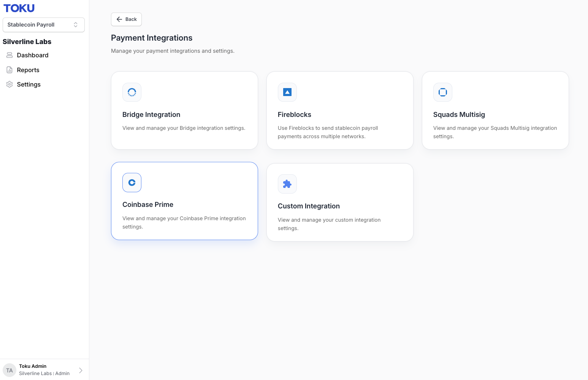This screenshot has width=588, height=380.
Task: Click the Payment Integrations page heading
Action: click(x=152, y=38)
